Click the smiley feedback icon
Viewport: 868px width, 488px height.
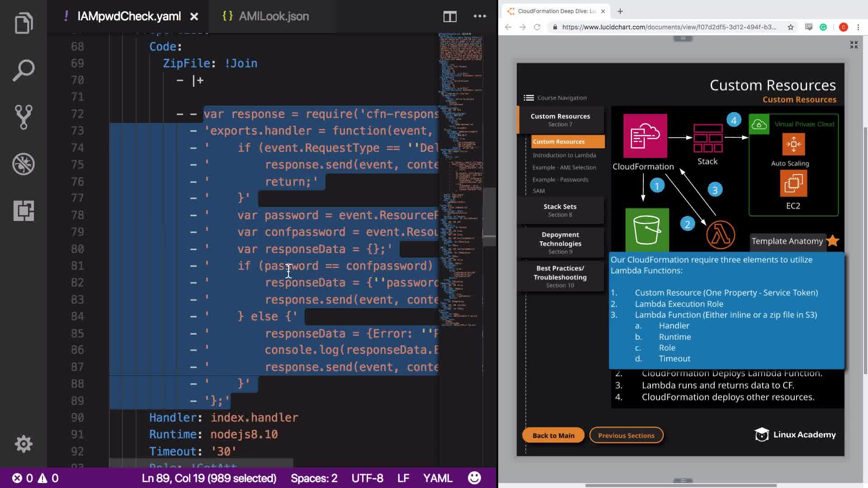(x=474, y=478)
